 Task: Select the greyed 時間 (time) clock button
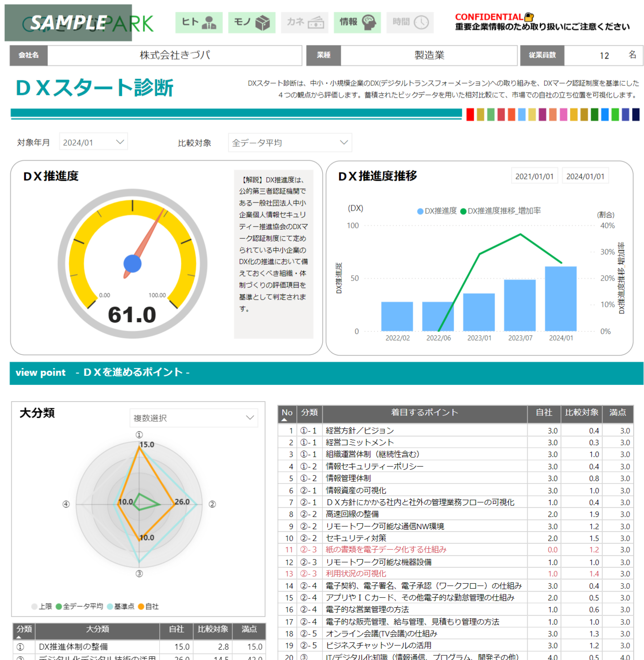410,22
